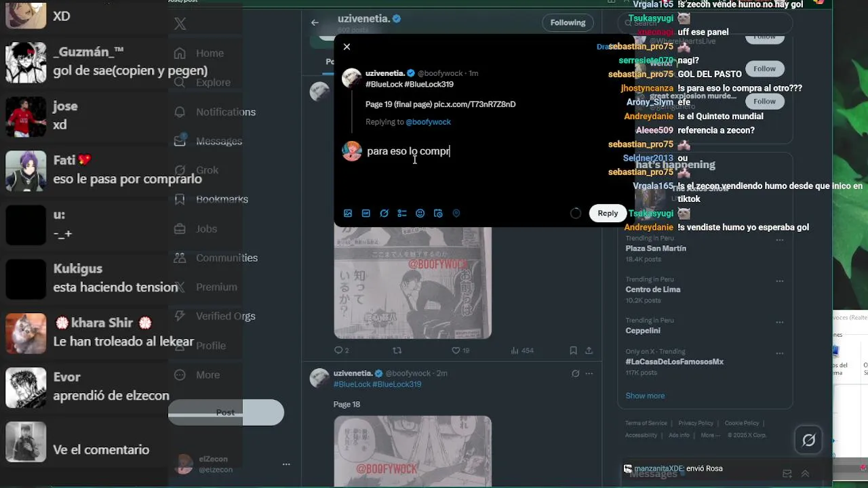Open #LaCasaDeLosFamososMx trend
The width and height of the screenshot is (868, 488).
tap(675, 362)
